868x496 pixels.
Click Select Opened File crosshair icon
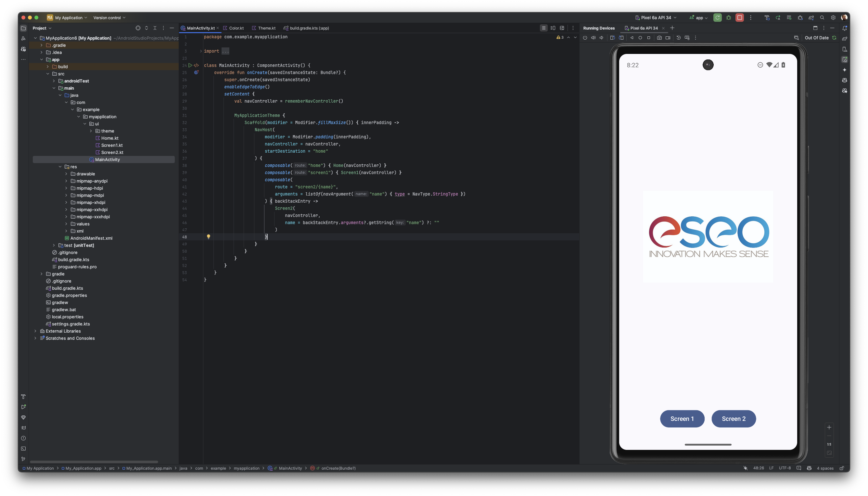click(138, 28)
